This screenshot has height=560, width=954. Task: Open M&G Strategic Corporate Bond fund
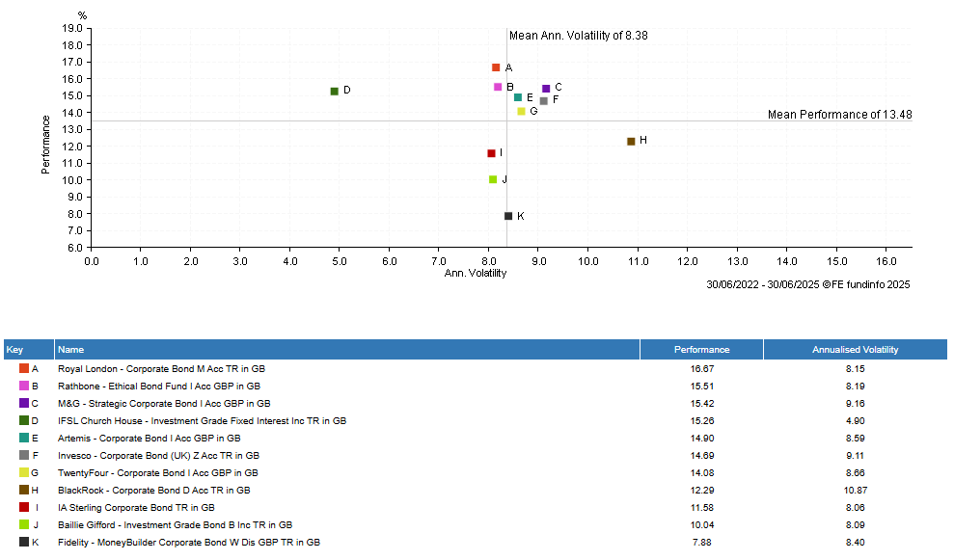tap(164, 403)
